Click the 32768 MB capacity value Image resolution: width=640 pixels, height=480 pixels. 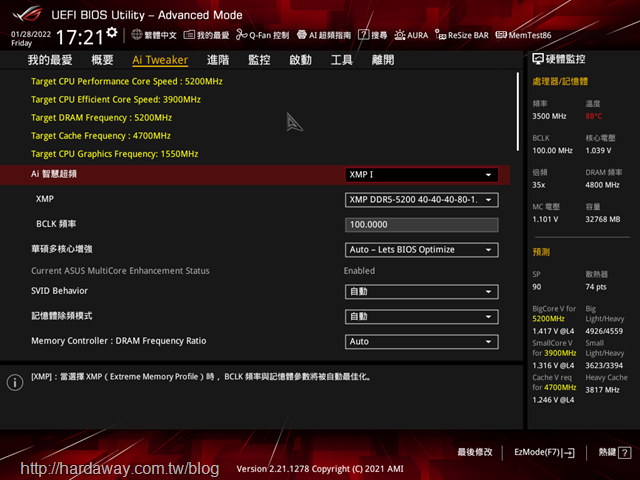602,219
